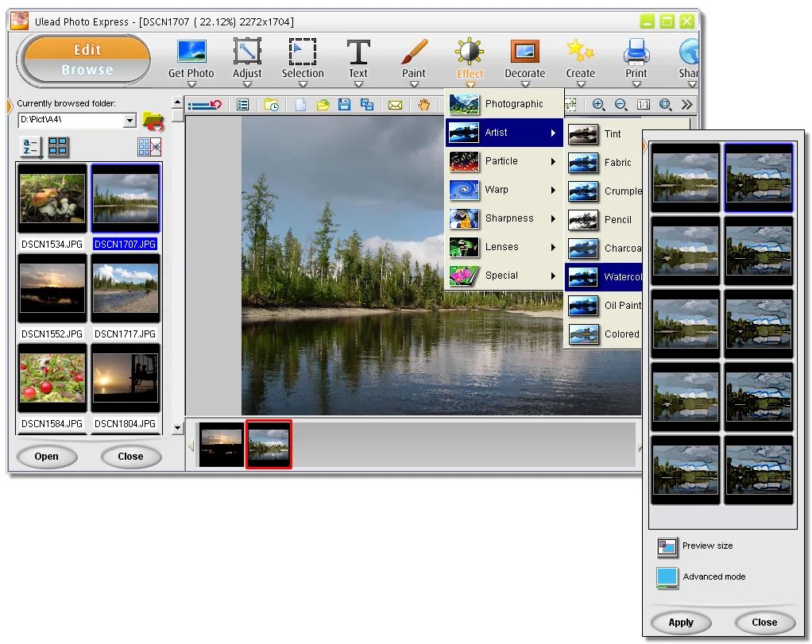812x644 pixels.
Task: Expand the Adjust dropdown arrow
Action: click(x=248, y=84)
